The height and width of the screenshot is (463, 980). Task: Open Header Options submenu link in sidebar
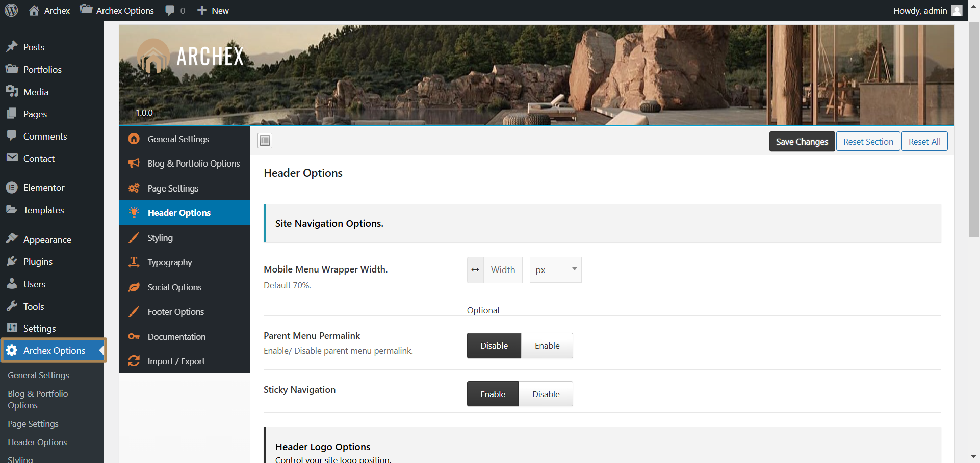click(37, 442)
